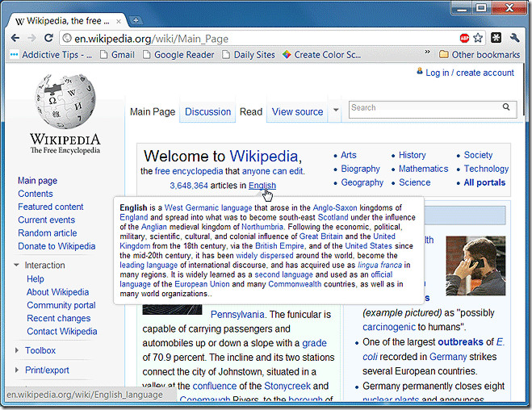
Task: View Recent changes
Action: click(59, 318)
